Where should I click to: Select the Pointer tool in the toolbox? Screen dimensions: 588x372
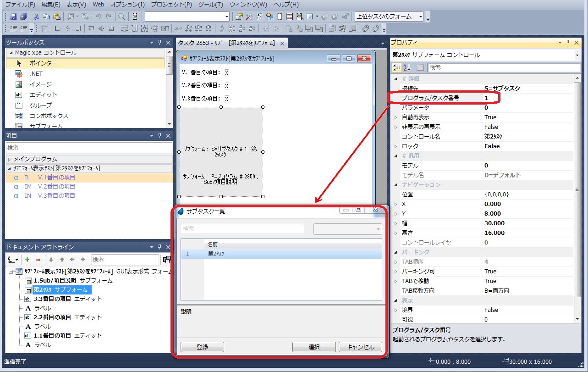43,63
